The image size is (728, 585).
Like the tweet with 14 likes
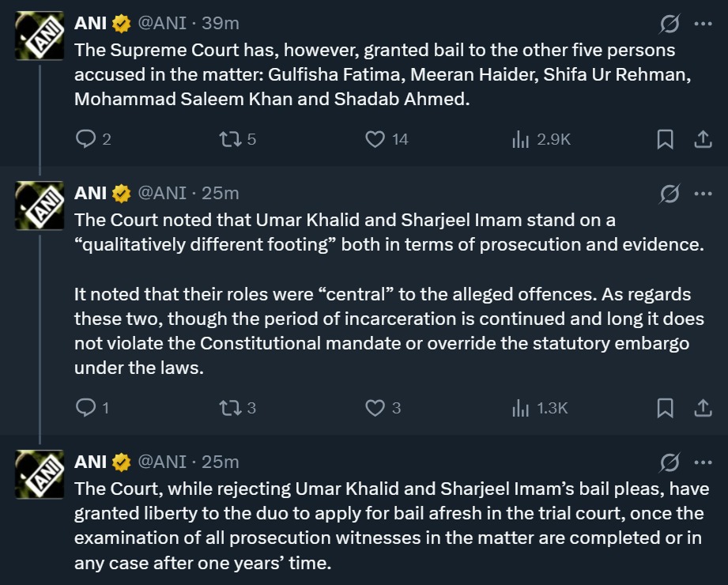[x=375, y=139]
